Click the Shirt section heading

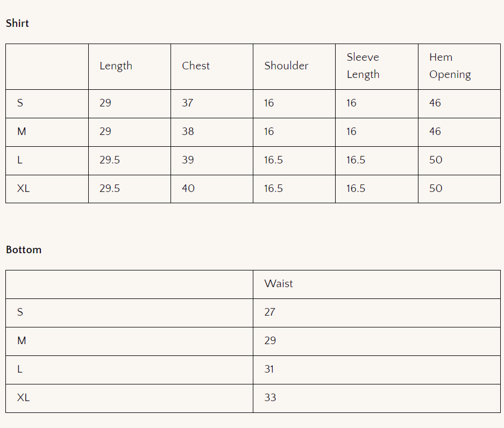click(17, 23)
